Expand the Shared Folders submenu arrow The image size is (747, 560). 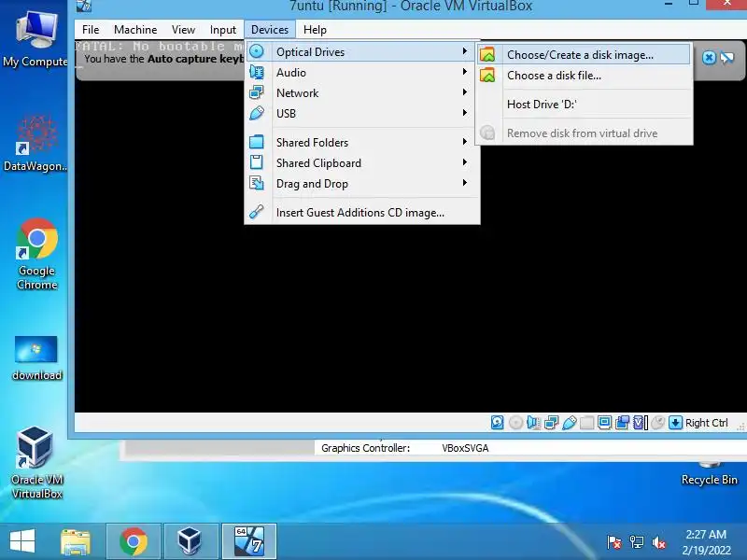[464, 142]
